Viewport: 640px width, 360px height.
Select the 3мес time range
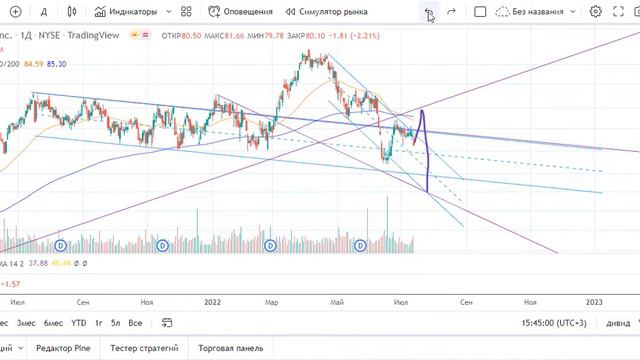tap(26, 323)
